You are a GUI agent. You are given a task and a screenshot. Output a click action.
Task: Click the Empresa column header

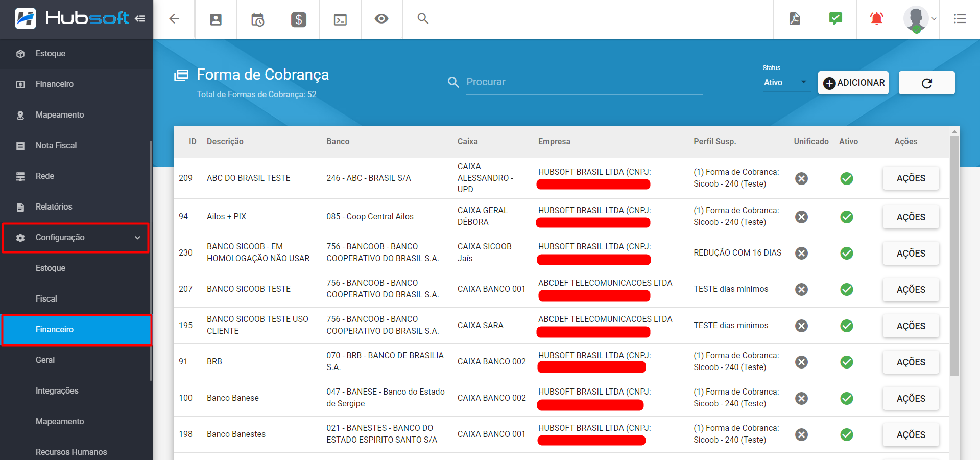tap(554, 142)
